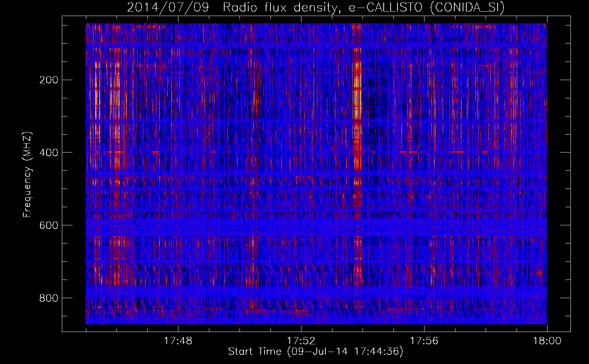The height and width of the screenshot is (364, 589).
Task: Click the 600 frequency tick label
Action: coord(49,225)
